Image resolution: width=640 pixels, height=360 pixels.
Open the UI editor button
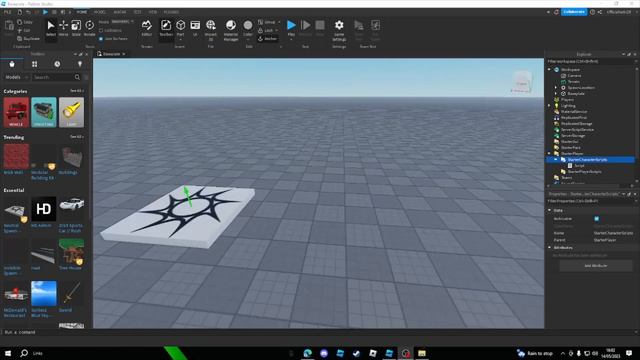pyautogui.click(x=195, y=28)
